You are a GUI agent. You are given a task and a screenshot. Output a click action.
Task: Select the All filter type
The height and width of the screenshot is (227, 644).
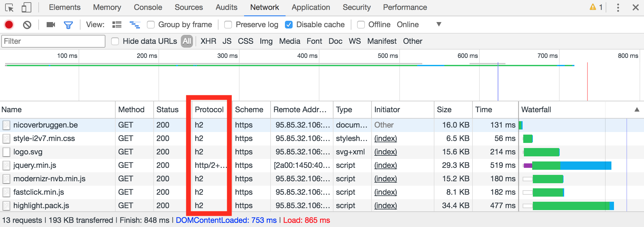tap(187, 41)
